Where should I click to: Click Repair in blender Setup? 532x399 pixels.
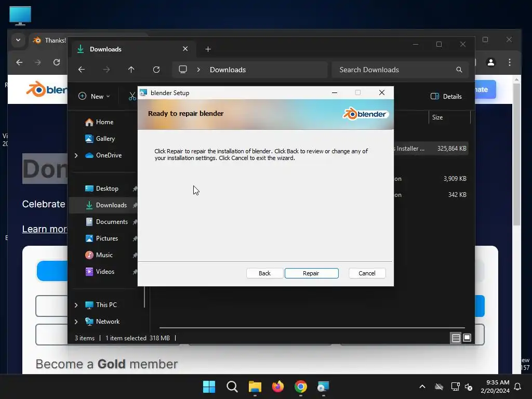312,273
